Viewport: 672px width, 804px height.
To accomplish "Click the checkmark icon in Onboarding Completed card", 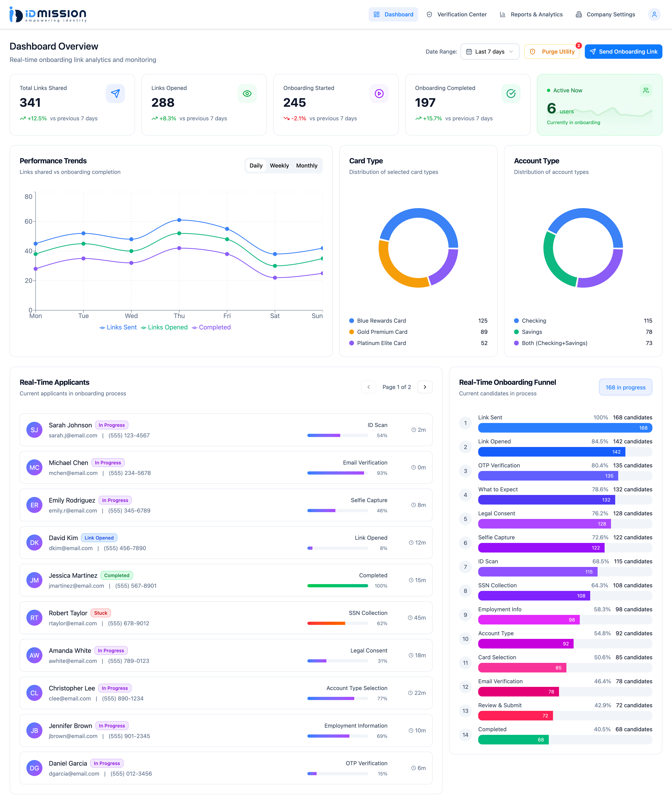I will click(511, 93).
